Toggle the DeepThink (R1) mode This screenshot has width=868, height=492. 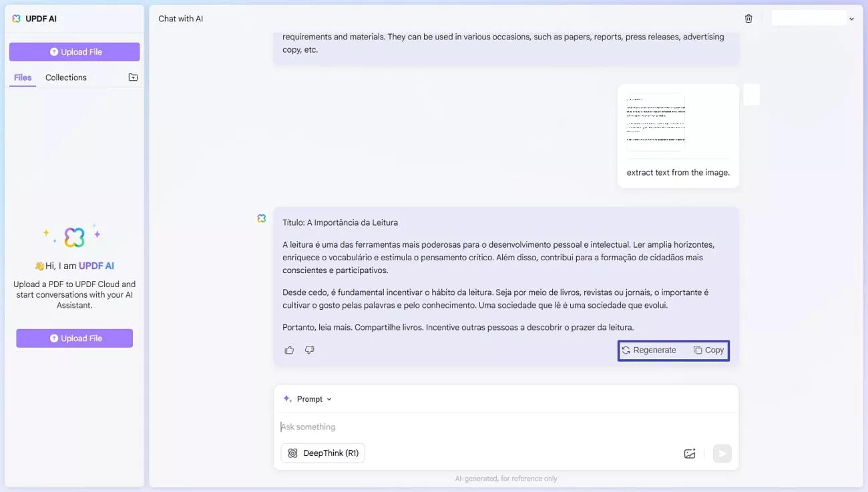click(323, 453)
